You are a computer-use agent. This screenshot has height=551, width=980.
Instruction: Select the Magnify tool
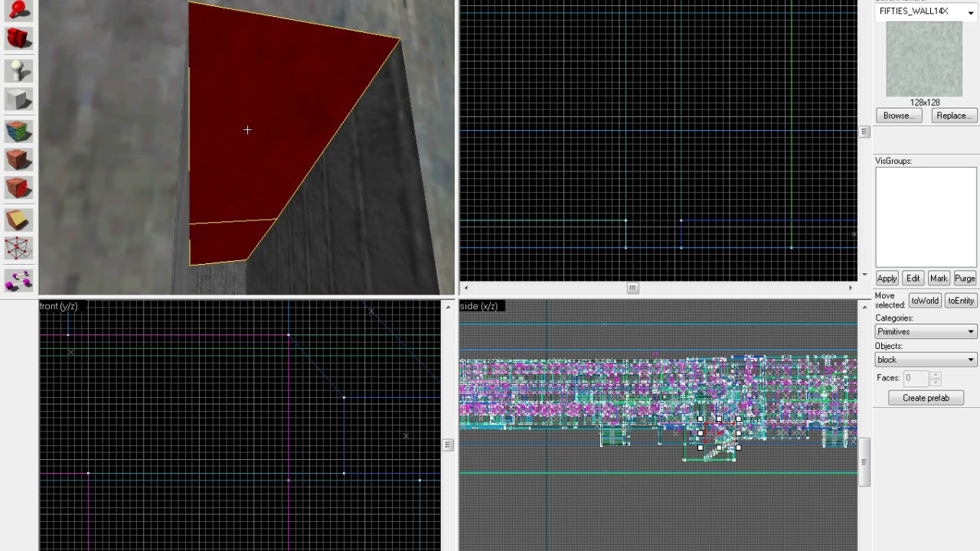pos(18,9)
